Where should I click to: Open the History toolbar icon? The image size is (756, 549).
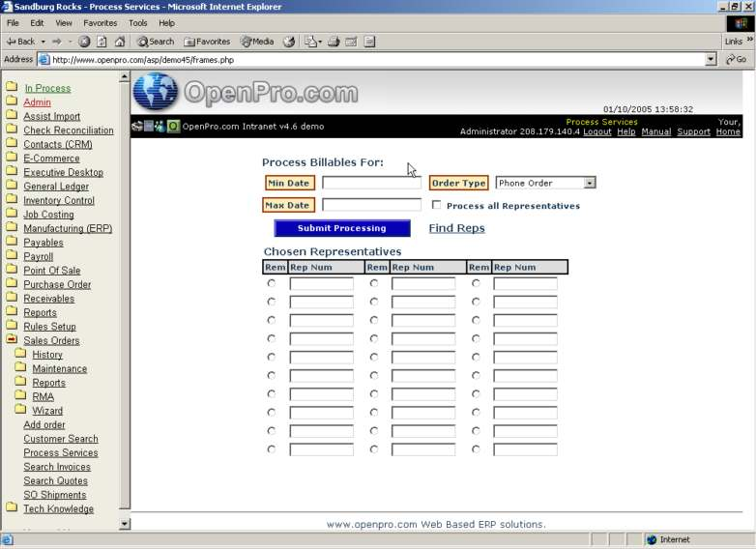point(289,42)
